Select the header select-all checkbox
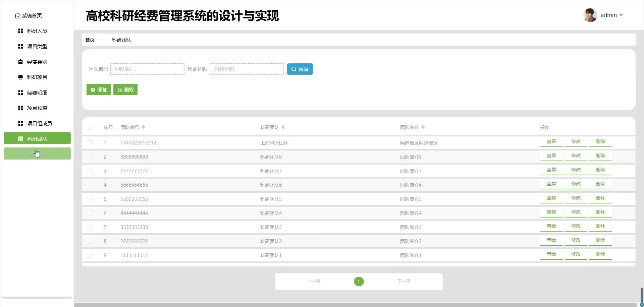 89,127
